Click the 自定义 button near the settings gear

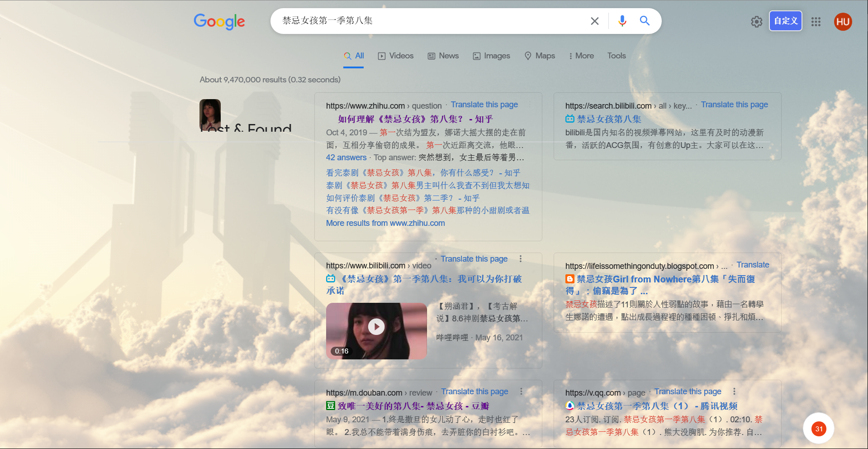click(x=785, y=21)
